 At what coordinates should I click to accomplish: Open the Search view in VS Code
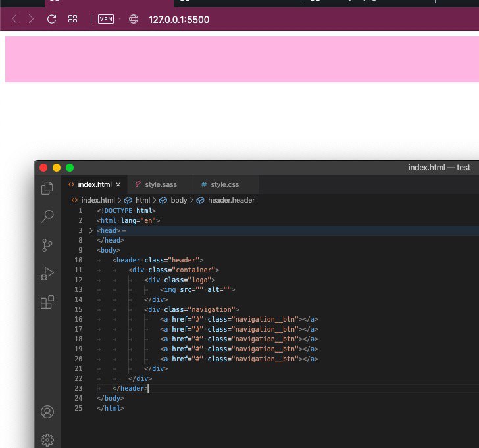(47, 216)
